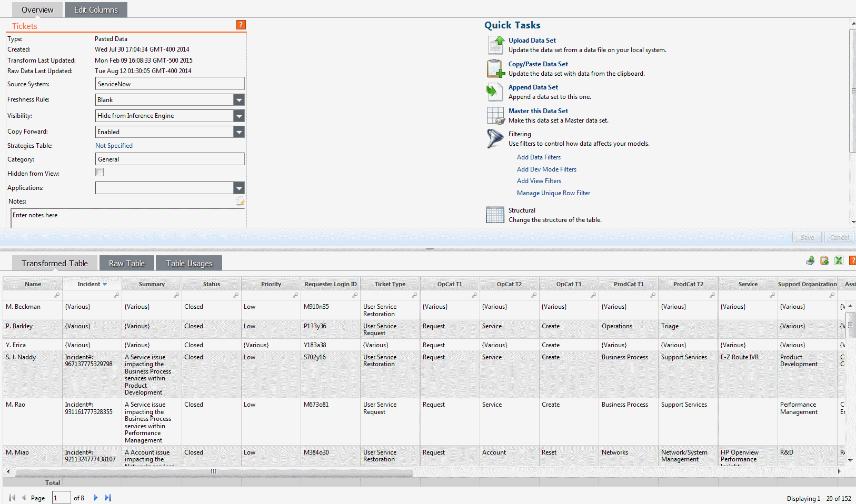Open the Freshness Rule dropdown
Screen dimensions: 856x504
pos(239,100)
